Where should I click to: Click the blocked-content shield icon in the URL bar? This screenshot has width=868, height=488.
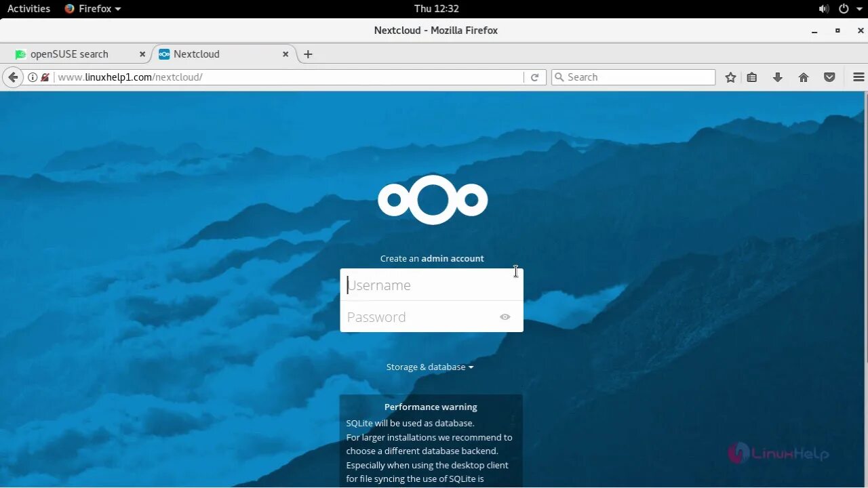(x=45, y=77)
